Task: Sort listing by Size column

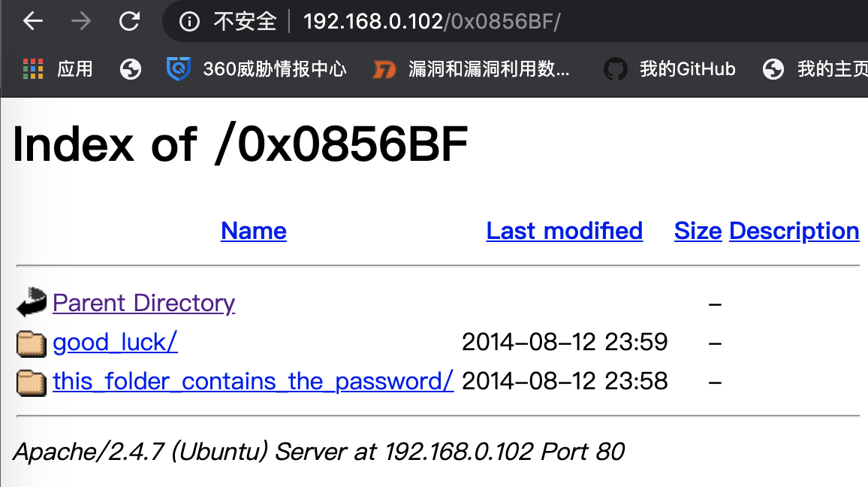Action: point(698,231)
